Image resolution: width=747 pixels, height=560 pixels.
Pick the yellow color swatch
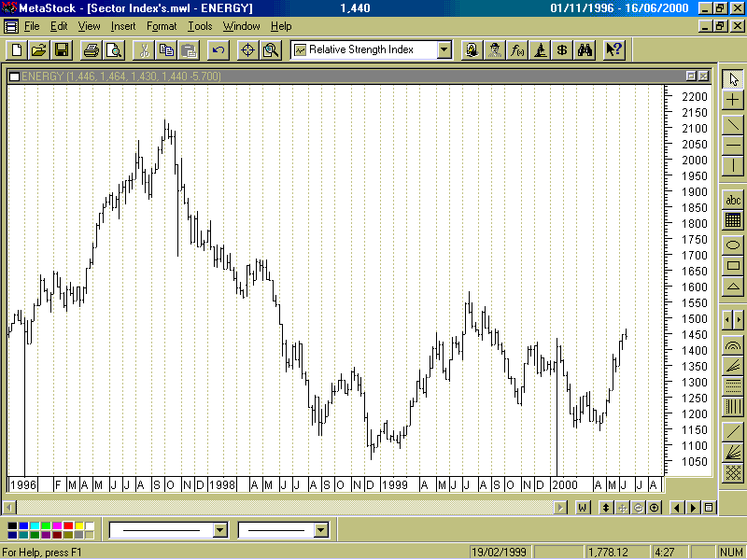pyautogui.click(x=79, y=525)
